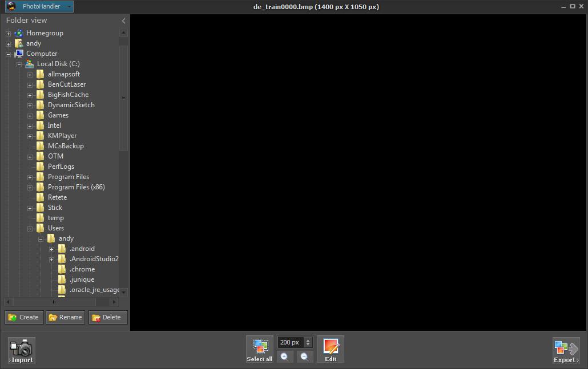Zoom in with the plus magnifier icon

[285, 356]
